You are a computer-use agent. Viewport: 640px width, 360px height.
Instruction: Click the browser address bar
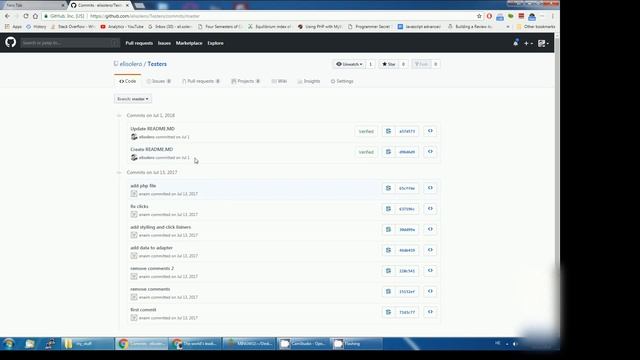261,16
